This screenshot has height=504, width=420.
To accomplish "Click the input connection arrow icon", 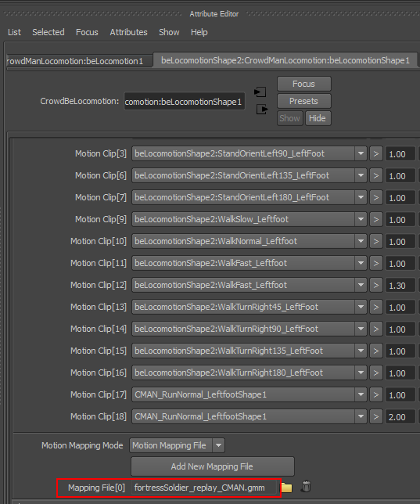I will point(260,92).
